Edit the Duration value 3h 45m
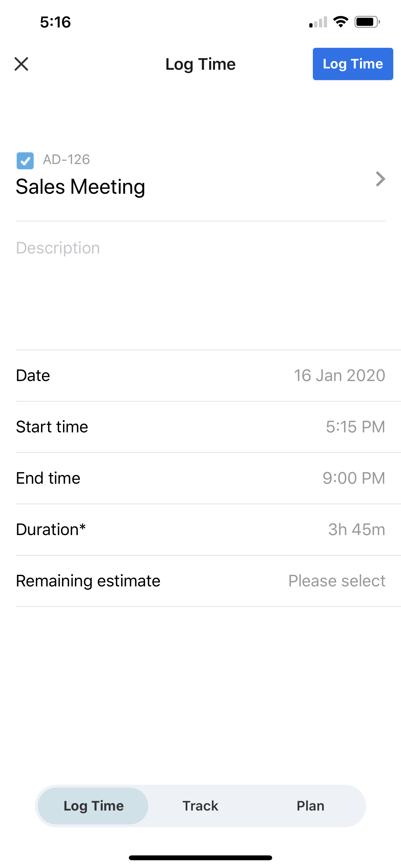 click(x=356, y=530)
